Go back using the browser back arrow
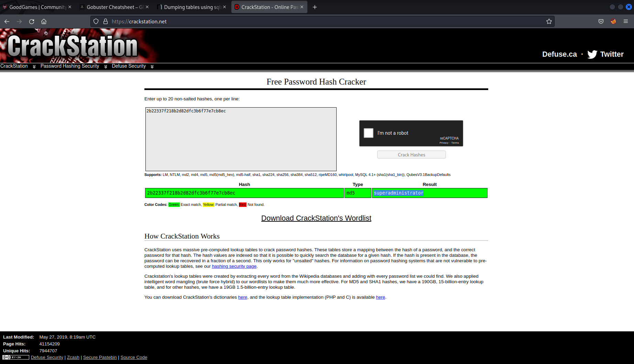 pyautogui.click(x=7, y=21)
